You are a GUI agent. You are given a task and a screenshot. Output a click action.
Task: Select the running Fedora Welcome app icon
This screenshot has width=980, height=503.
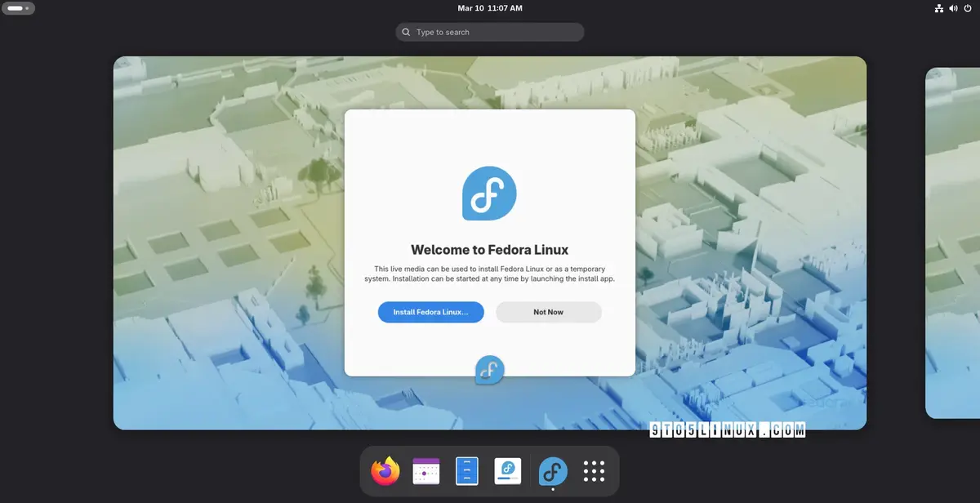(x=552, y=471)
